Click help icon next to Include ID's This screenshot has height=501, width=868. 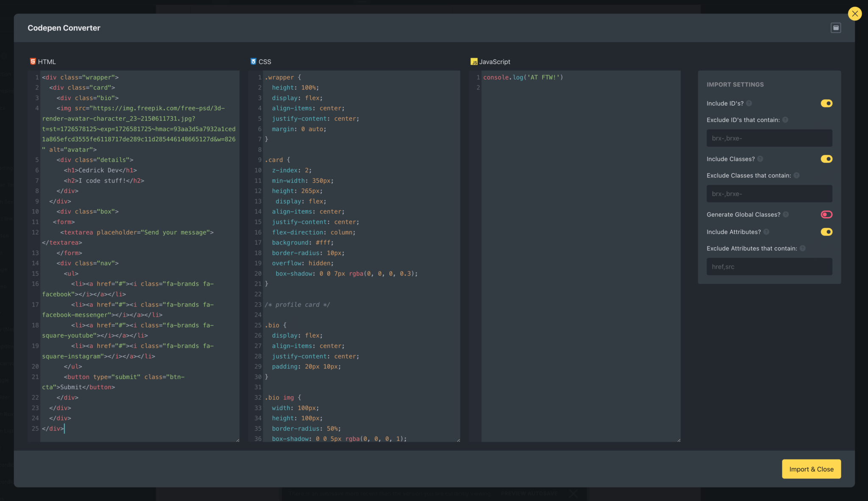749,104
